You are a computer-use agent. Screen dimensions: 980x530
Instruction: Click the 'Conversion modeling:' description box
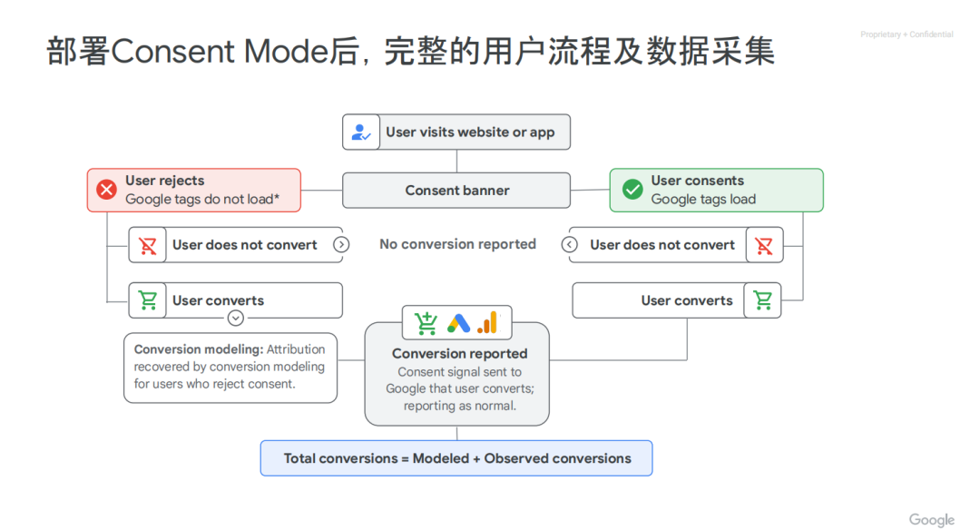(x=230, y=368)
